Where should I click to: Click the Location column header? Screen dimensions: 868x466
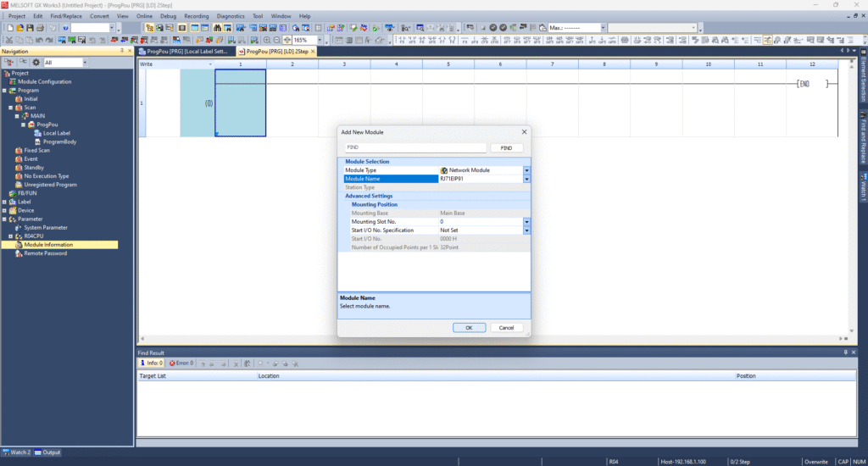coord(269,376)
